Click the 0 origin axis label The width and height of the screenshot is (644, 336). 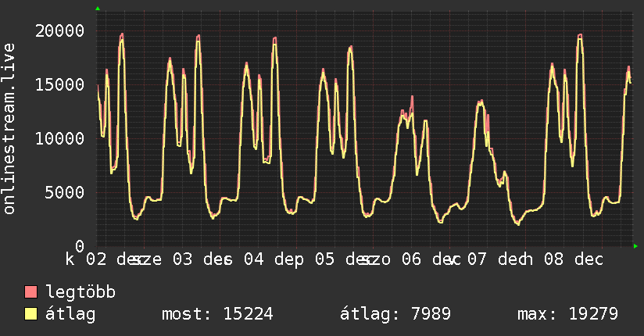click(80, 246)
